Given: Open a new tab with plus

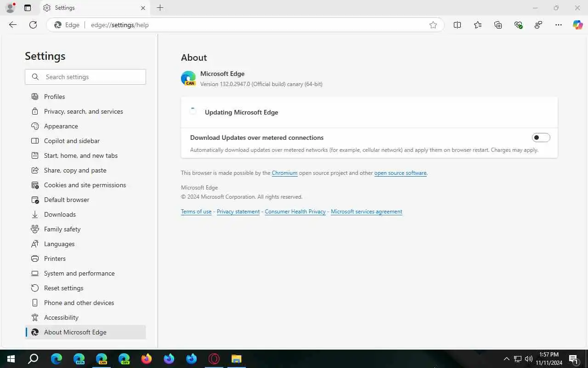Looking at the screenshot, I should 160,8.
